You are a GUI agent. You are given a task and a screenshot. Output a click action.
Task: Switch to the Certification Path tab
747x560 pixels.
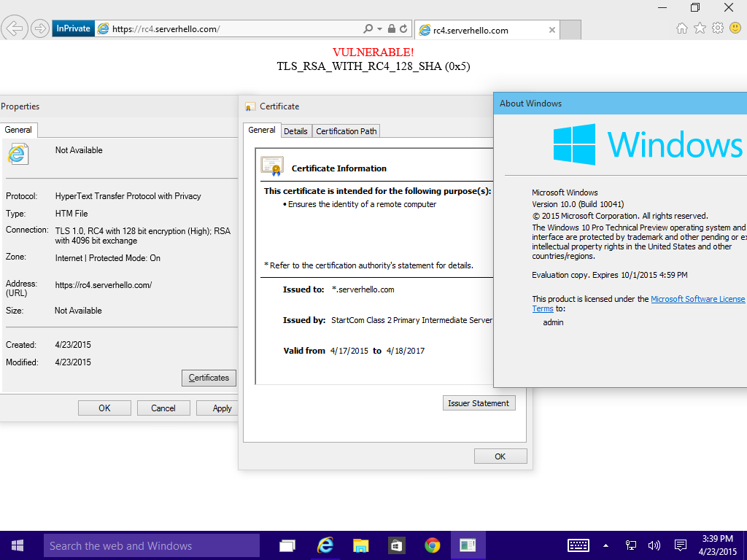(347, 131)
